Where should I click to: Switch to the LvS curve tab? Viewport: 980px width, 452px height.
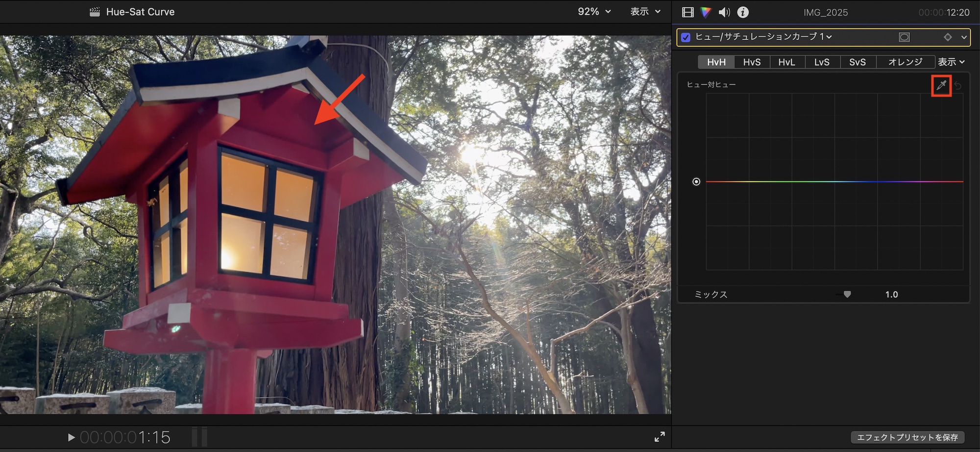[822, 62]
